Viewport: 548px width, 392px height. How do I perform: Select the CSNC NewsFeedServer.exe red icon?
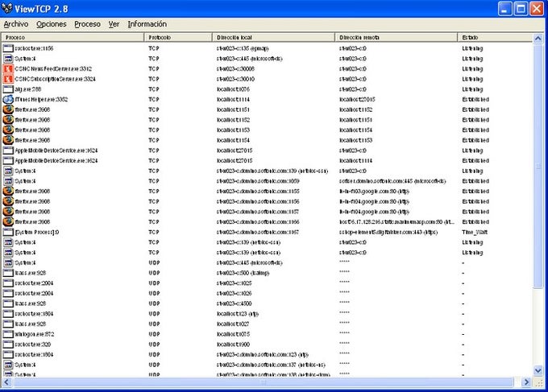[x=8, y=68]
